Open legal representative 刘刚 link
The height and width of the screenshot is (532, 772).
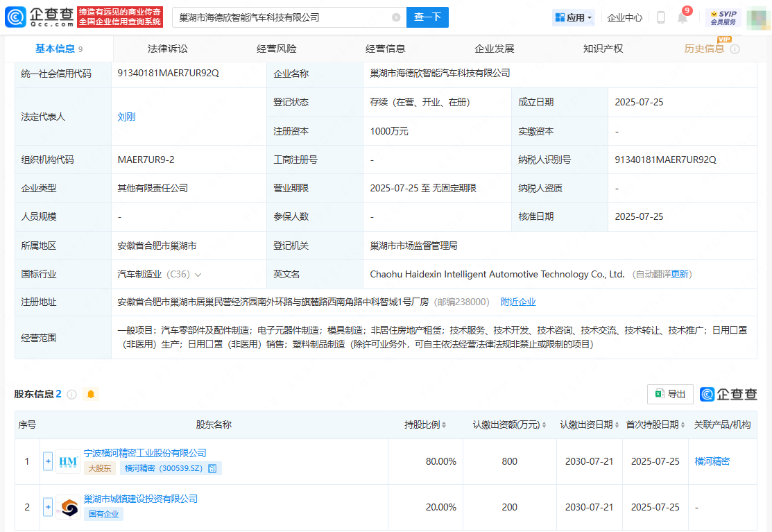pyautogui.click(x=126, y=117)
